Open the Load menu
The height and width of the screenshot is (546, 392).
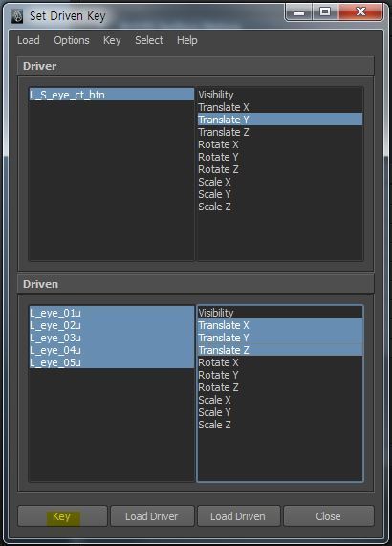click(x=28, y=40)
